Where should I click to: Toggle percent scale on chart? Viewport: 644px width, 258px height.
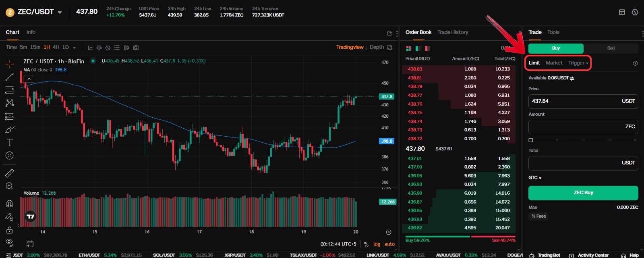coord(366,244)
